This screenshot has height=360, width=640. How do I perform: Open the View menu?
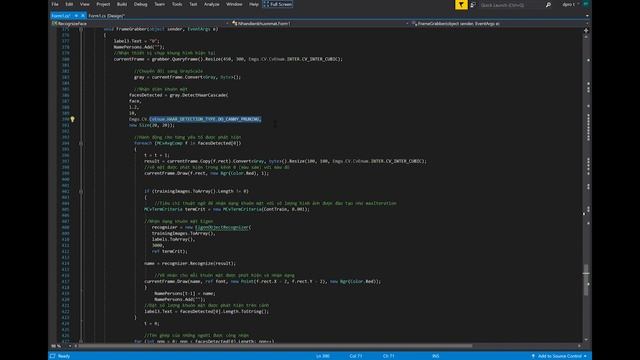point(84,4)
